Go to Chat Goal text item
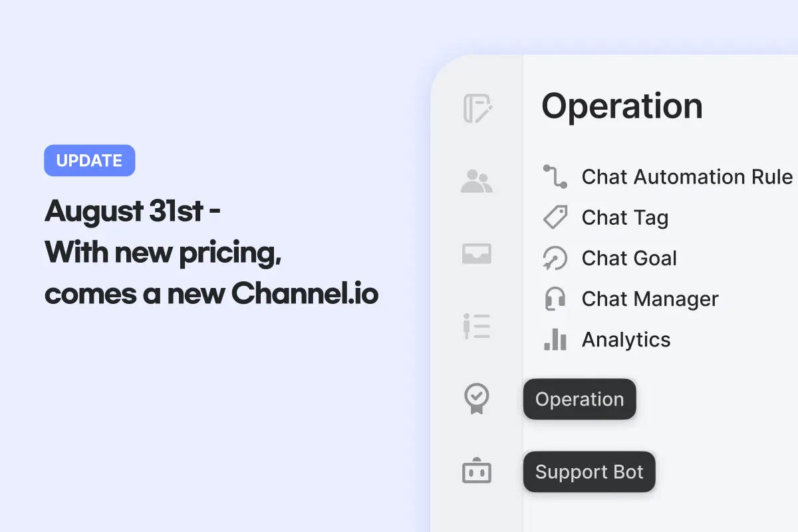This screenshot has height=532, width=798. (x=629, y=258)
